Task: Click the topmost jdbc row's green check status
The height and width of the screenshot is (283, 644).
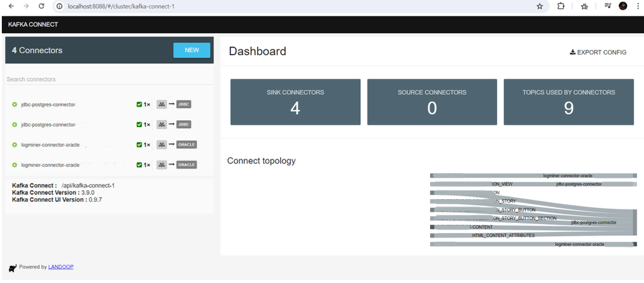Action: pos(139,104)
